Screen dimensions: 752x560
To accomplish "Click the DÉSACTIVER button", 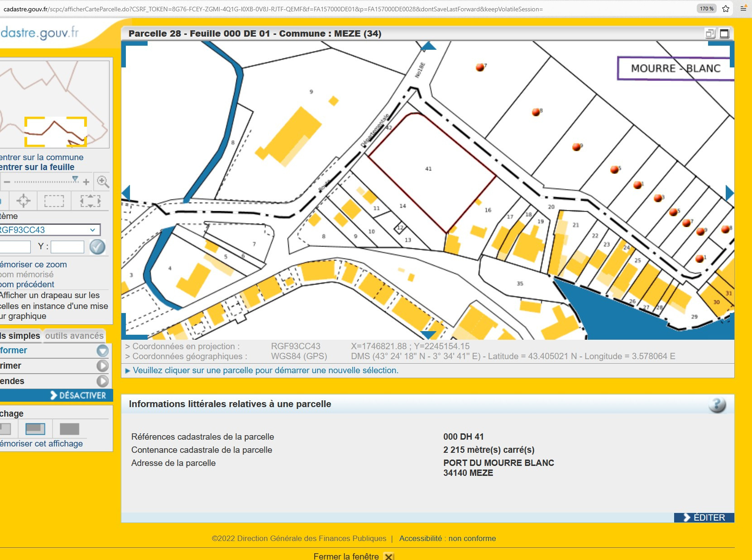I will coord(78,395).
